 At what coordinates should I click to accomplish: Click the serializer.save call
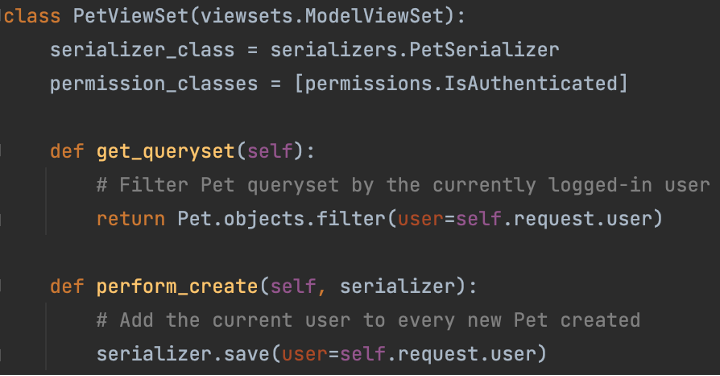(183, 354)
